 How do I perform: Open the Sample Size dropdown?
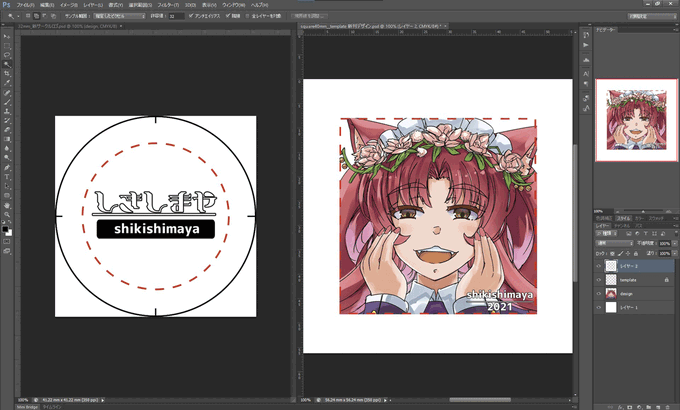(120, 16)
